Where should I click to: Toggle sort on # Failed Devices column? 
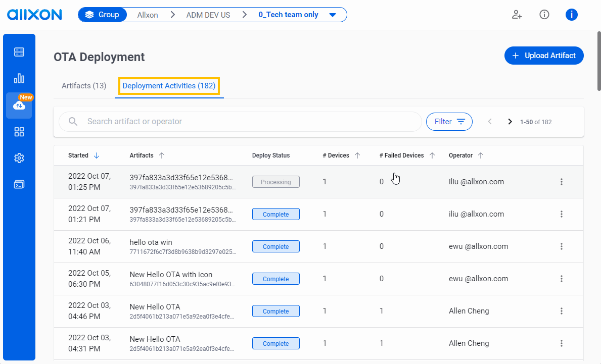433,155
